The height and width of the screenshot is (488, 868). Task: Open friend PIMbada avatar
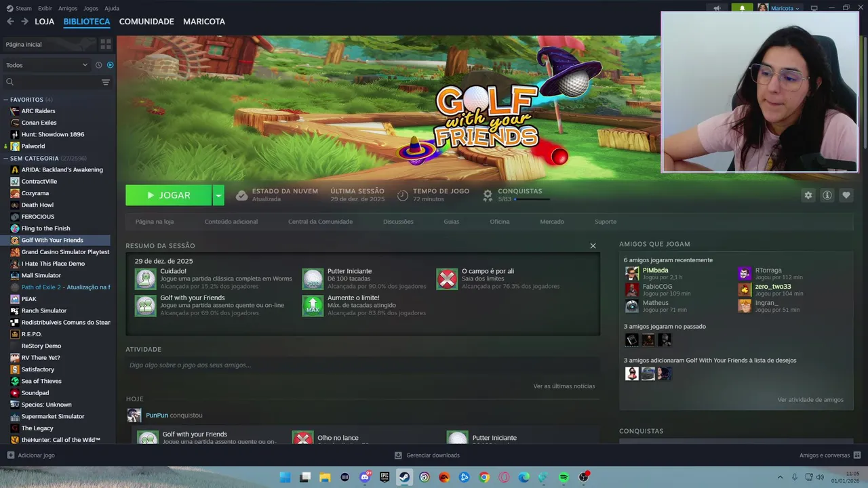pos(631,273)
